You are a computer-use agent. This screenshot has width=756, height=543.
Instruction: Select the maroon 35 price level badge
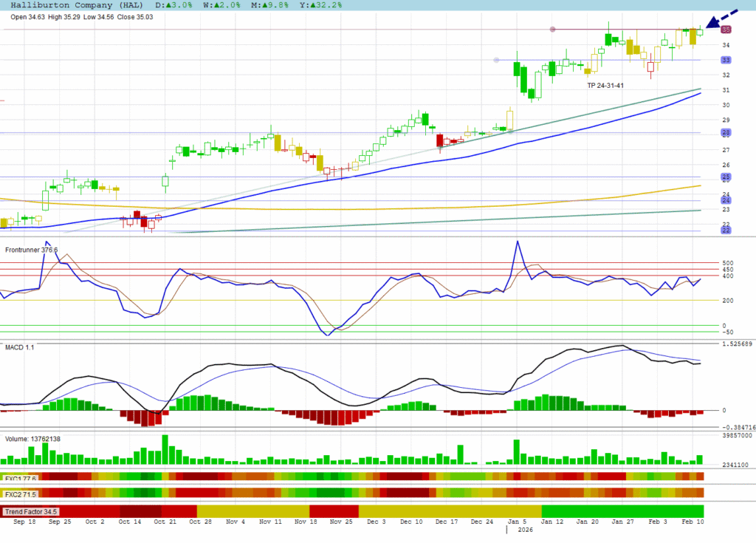point(726,30)
